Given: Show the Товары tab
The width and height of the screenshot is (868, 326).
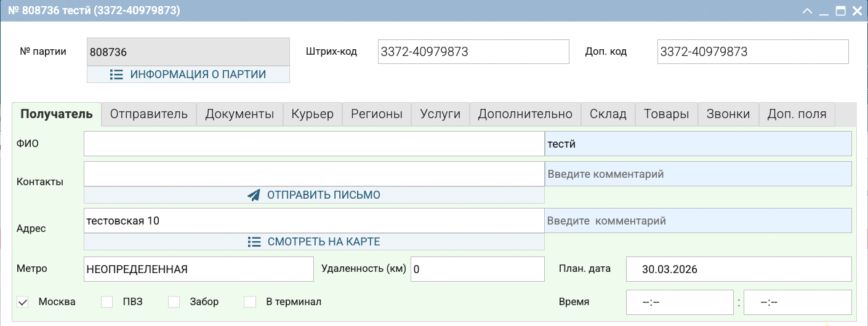Looking at the screenshot, I should point(666,114).
